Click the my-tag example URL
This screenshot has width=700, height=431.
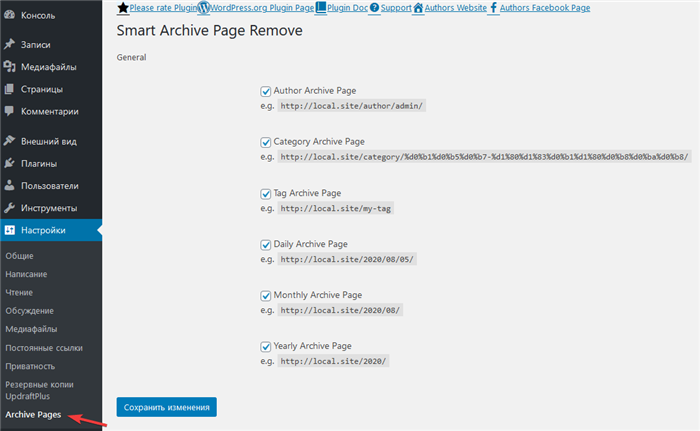(336, 208)
